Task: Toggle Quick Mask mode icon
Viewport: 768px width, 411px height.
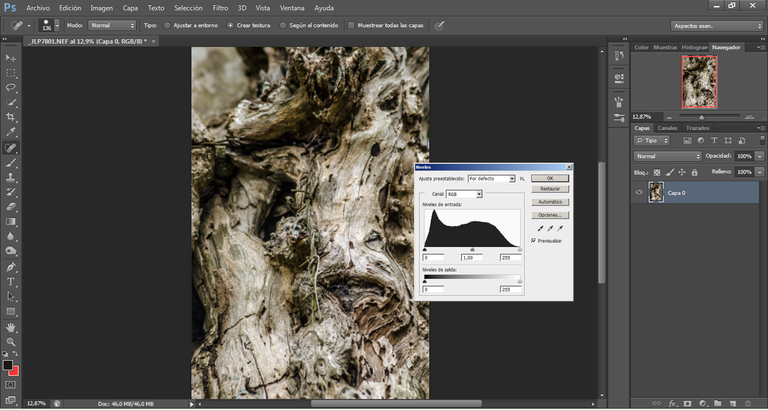Action: (11, 385)
